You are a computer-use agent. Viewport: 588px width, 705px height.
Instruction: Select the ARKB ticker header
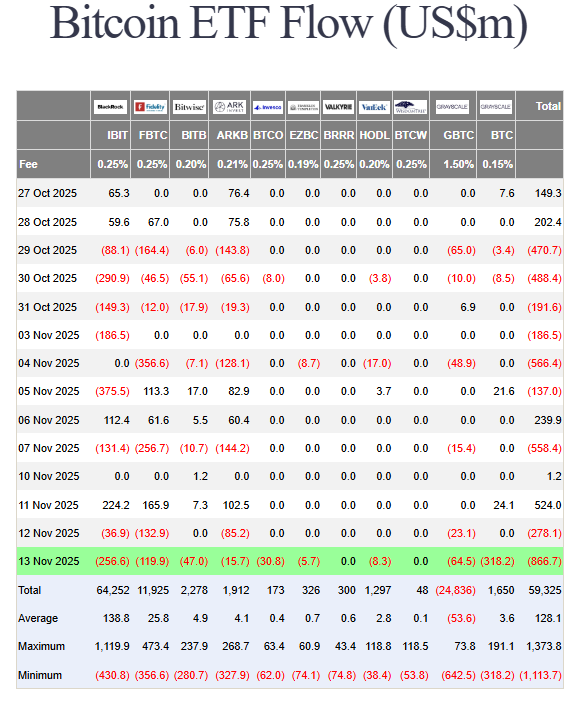[232, 135]
